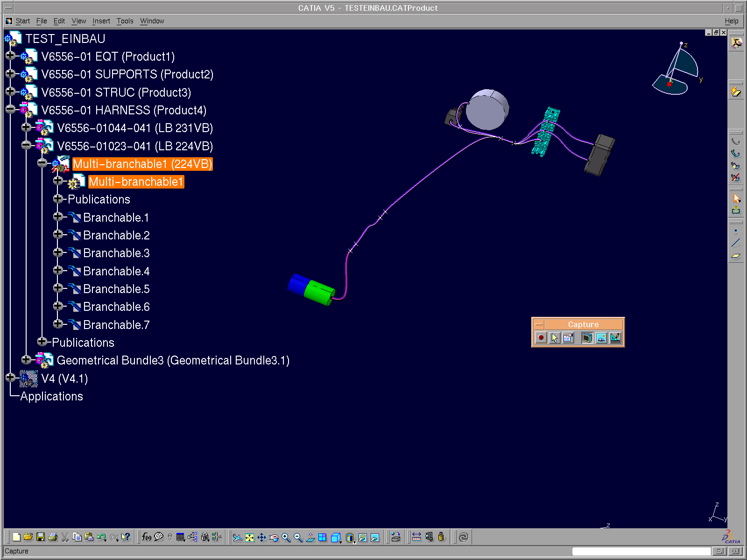
Task: Select the Fly Mode airplane icon
Action: click(238, 538)
